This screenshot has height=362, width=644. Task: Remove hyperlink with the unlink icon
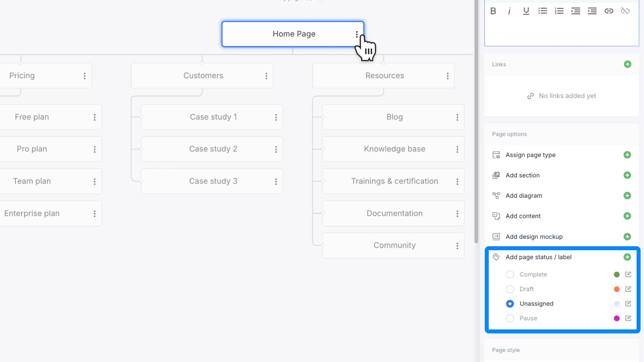pos(625,11)
